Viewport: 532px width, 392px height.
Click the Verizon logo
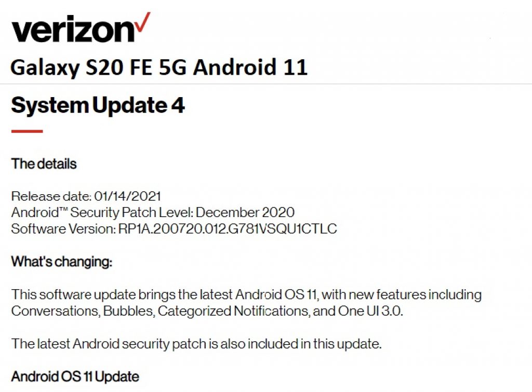click(x=81, y=28)
